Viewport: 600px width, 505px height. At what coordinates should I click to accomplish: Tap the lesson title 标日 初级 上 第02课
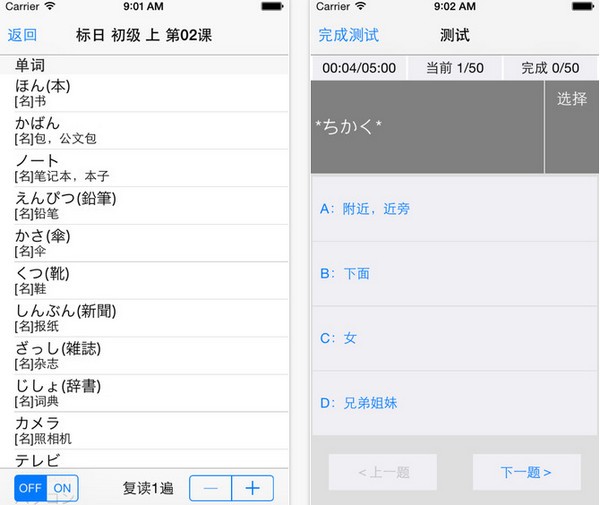[143, 35]
